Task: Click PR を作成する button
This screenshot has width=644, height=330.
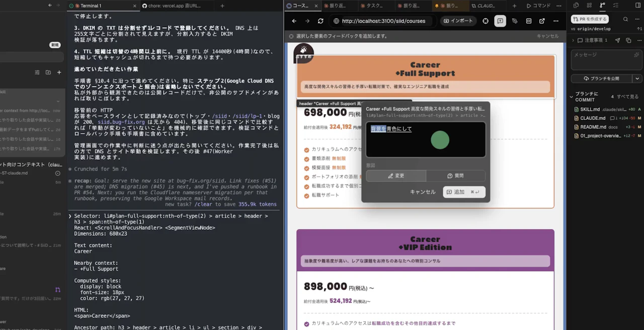Action: (590, 19)
